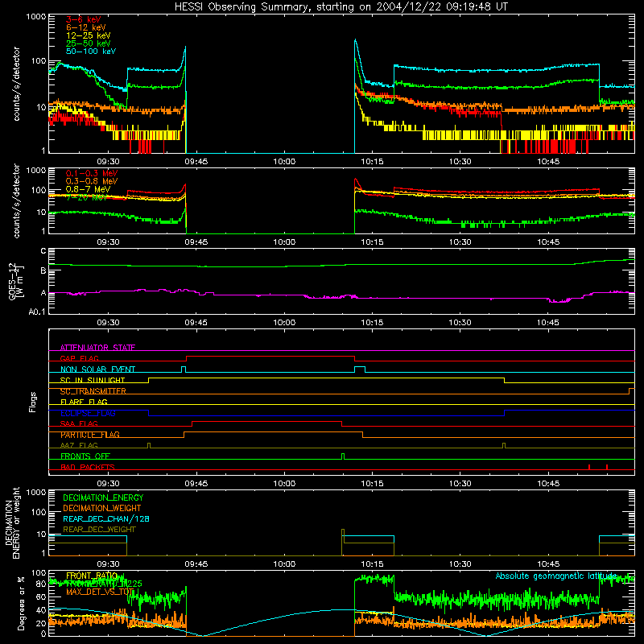644x644 pixels.
Task: Select the ATTENUATOR_STATE flag label
Action: (x=97, y=348)
